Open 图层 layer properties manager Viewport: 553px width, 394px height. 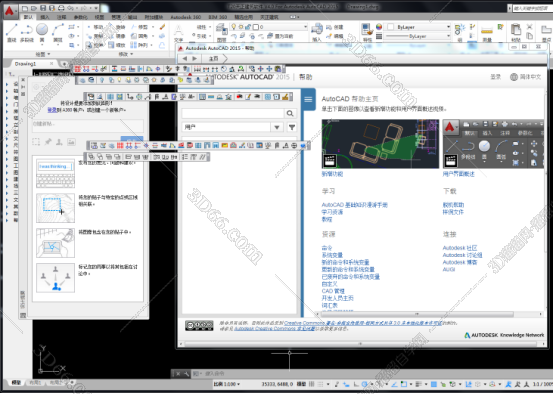pyautogui.click(x=221, y=33)
